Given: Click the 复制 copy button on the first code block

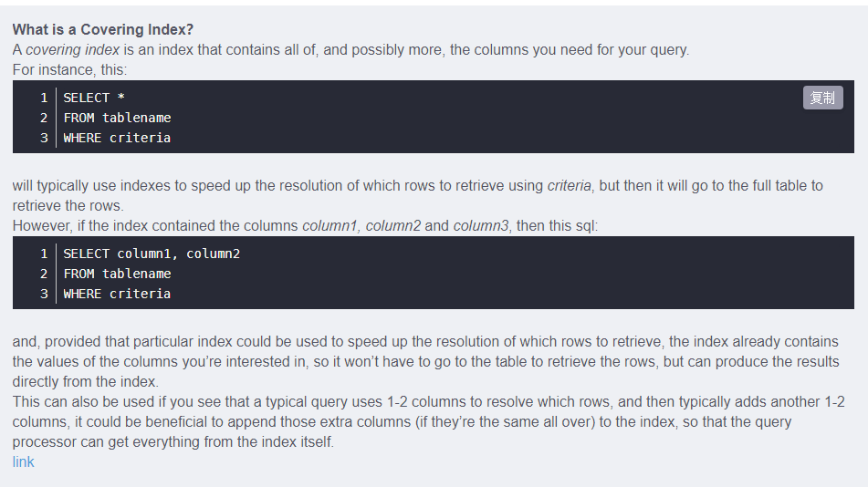Looking at the screenshot, I should 822,98.
